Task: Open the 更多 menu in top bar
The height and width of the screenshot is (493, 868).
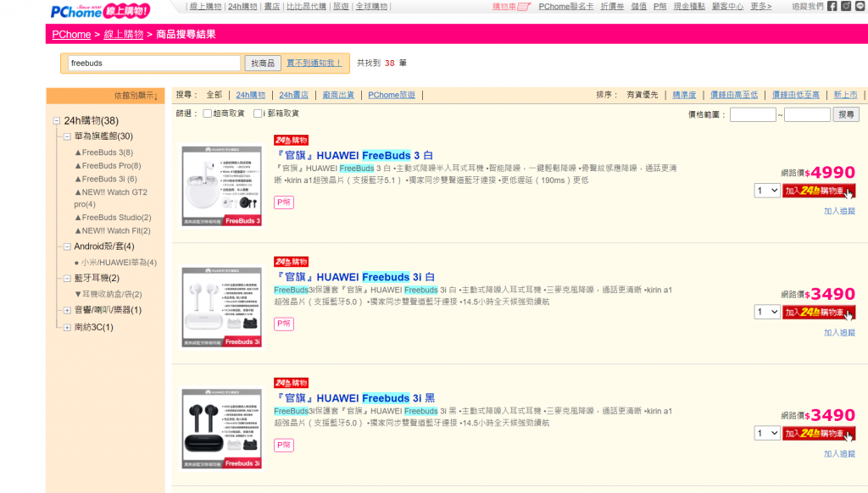Action: 760,7
